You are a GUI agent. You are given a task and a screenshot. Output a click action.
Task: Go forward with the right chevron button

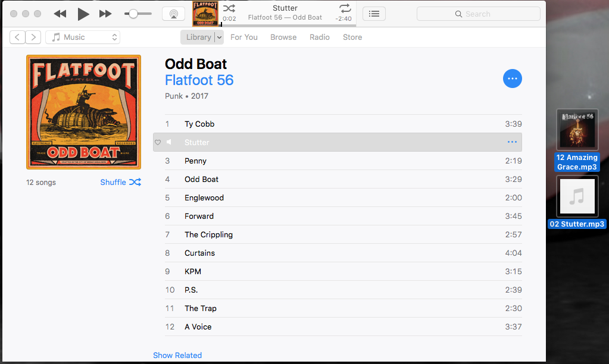point(33,37)
